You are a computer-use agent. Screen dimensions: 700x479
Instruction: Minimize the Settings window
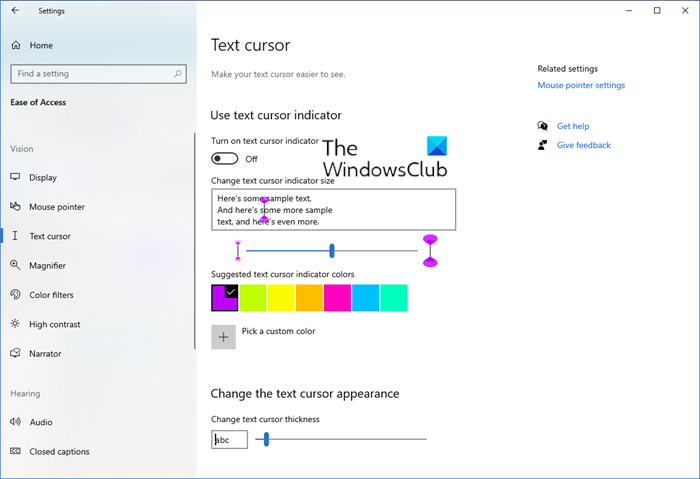629,10
